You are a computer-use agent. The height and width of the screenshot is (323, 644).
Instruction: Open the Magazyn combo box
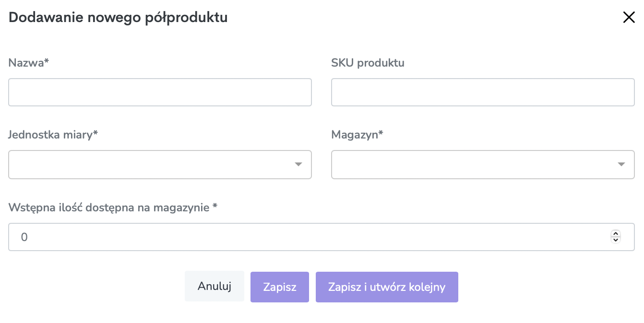click(483, 164)
